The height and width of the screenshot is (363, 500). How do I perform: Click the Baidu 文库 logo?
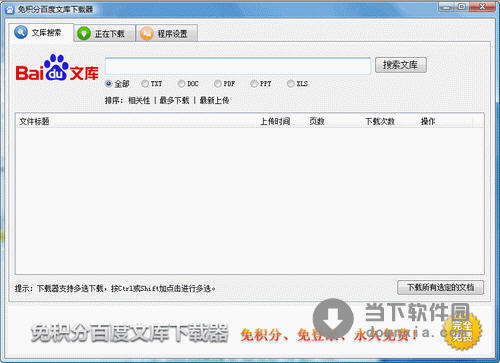coord(57,68)
